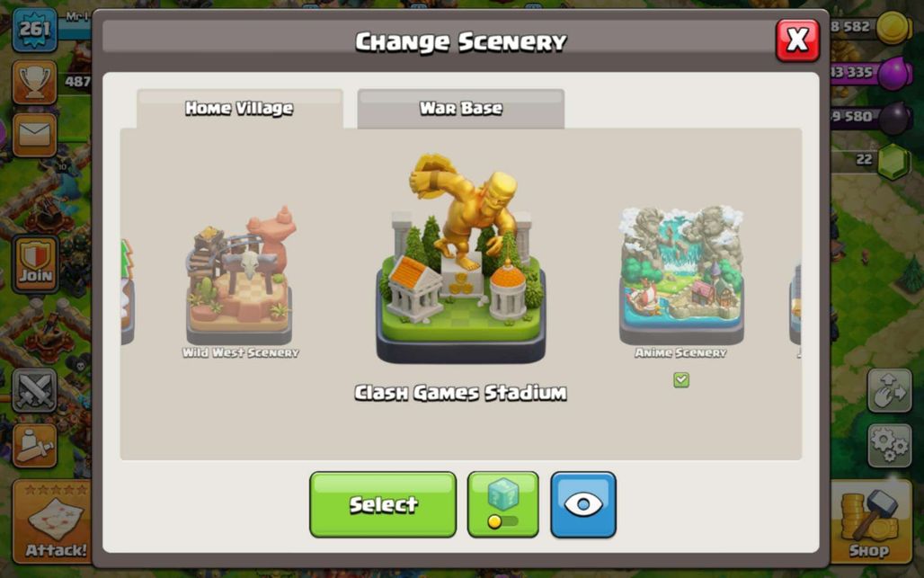Open the trophy league icon
924x578 pixels.
34,82
